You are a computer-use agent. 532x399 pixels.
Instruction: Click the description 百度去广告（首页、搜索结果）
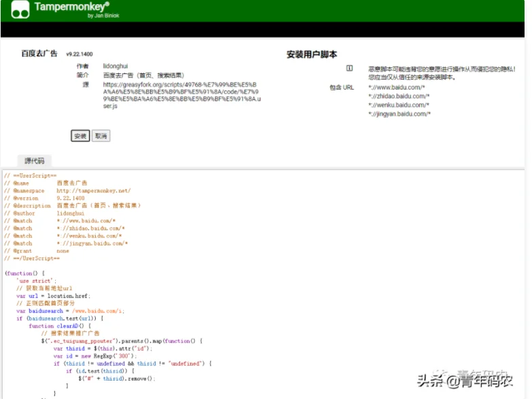(143, 75)
